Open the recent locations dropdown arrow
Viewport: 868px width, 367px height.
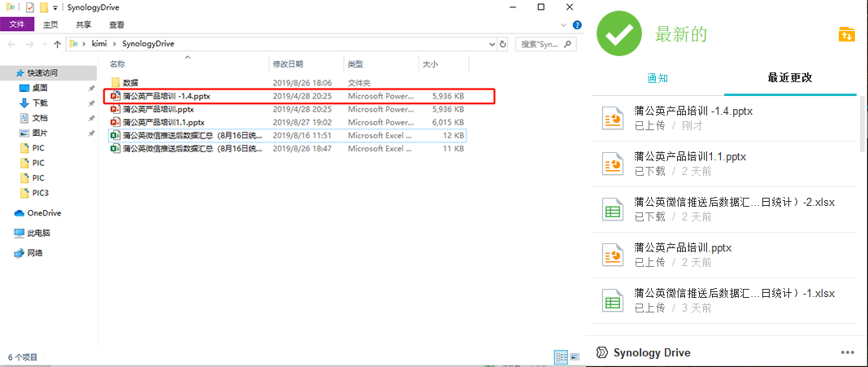[44, 45]
